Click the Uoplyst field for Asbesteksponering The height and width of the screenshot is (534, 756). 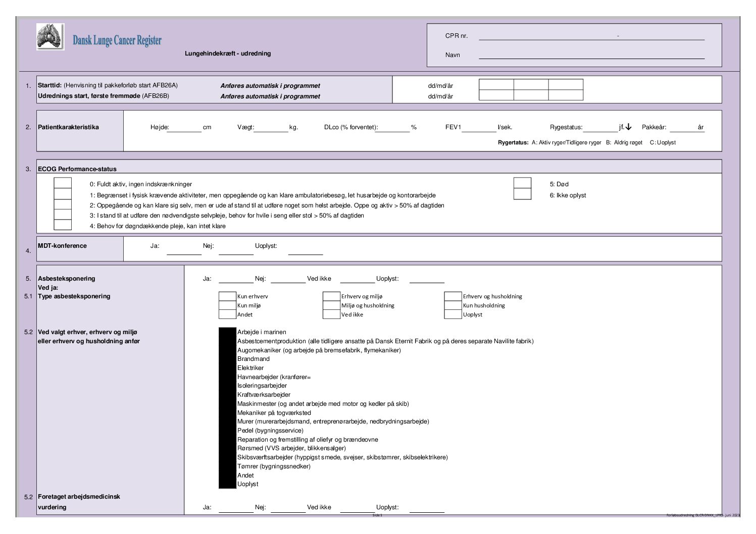pyautogui.click(x=427, y=279)
